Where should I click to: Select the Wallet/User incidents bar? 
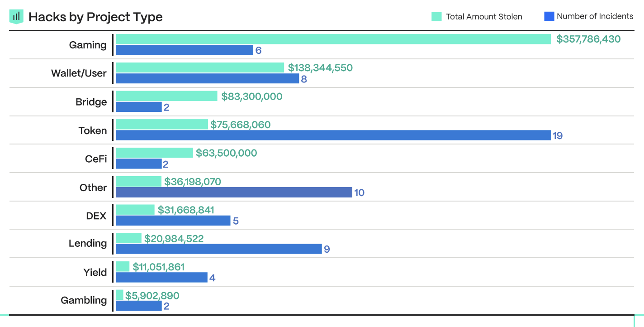[x=208, y=79]
